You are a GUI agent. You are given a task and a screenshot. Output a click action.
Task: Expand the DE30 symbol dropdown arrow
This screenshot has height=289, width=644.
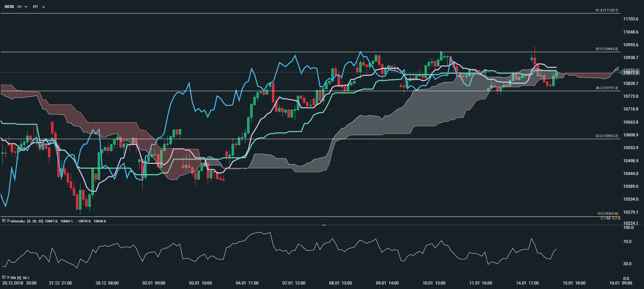click(x=26, y=7)
